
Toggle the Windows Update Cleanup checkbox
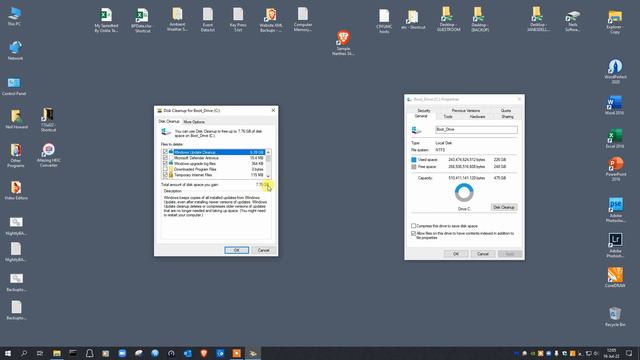165,152
